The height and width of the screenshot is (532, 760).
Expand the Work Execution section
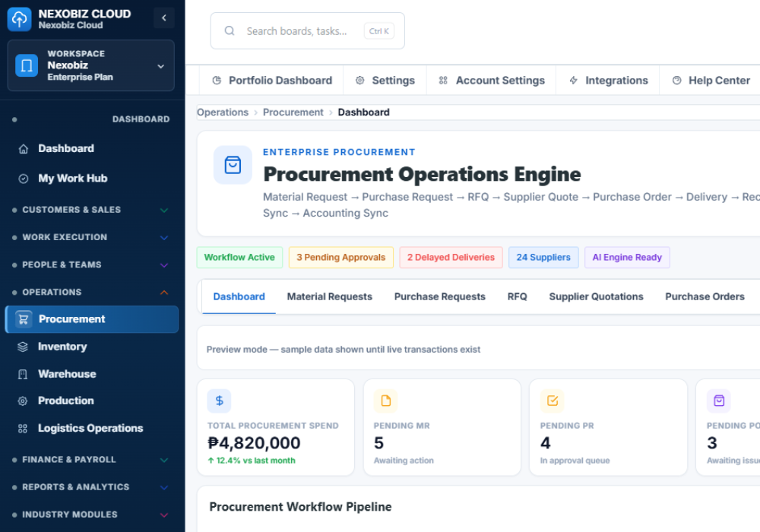pyautogui.click(x=92, y=237)
